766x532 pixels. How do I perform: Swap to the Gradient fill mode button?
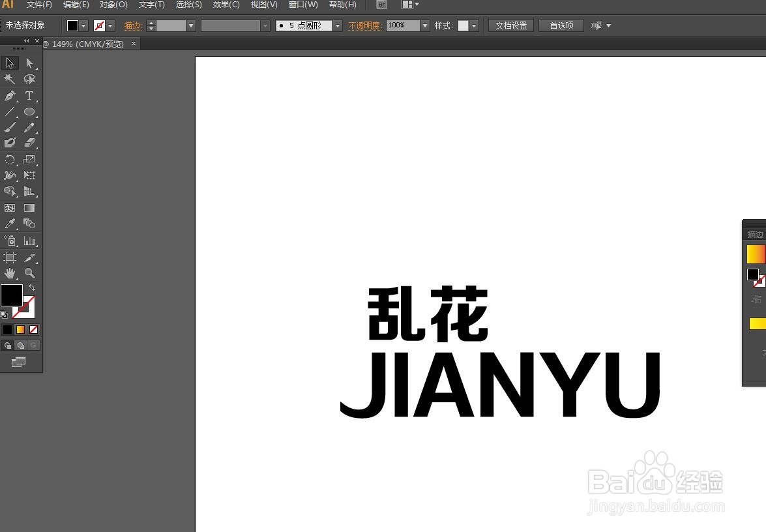[x=20, y=329]
